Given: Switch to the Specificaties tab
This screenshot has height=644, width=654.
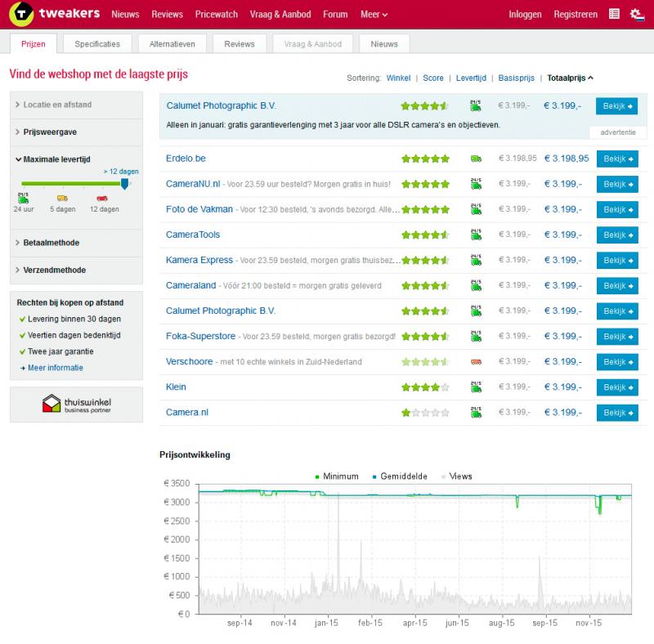Looking at the screenshot, I should 97,44.
